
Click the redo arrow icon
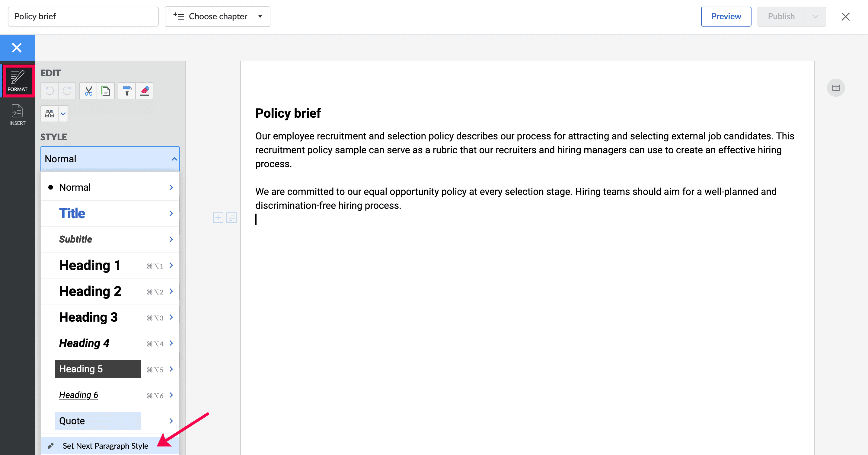point(67,91)
